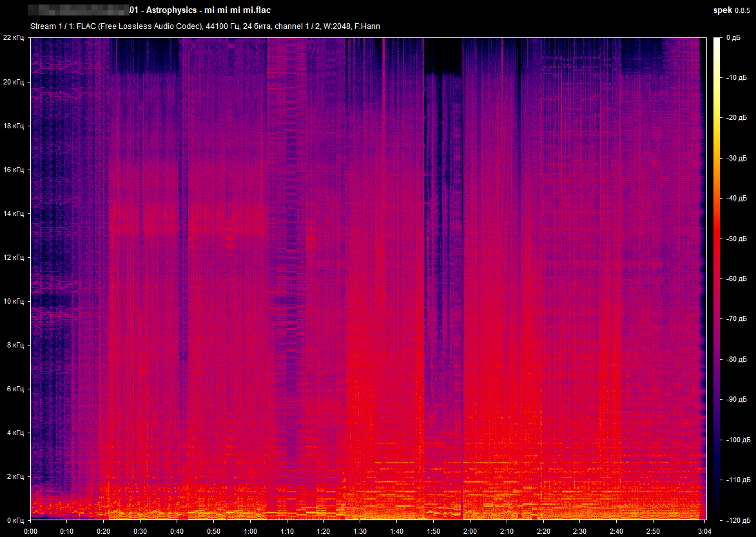The image size is (756, 537).
Task: Click the '1:30' time axis label
Action: (x=360, y=531)
